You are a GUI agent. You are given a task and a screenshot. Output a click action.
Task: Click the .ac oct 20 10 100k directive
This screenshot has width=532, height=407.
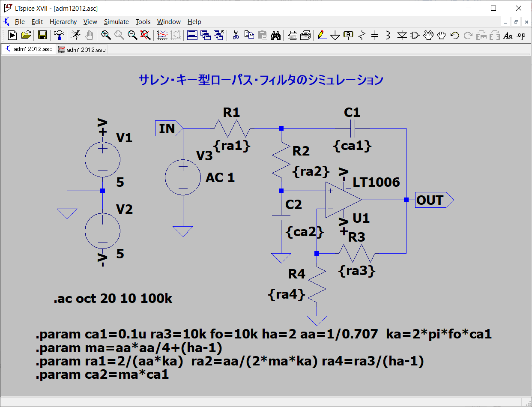(113, 299)
